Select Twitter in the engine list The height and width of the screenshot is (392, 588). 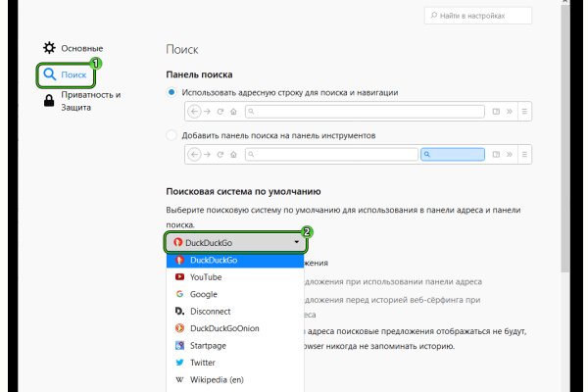(x=203, y=363)
